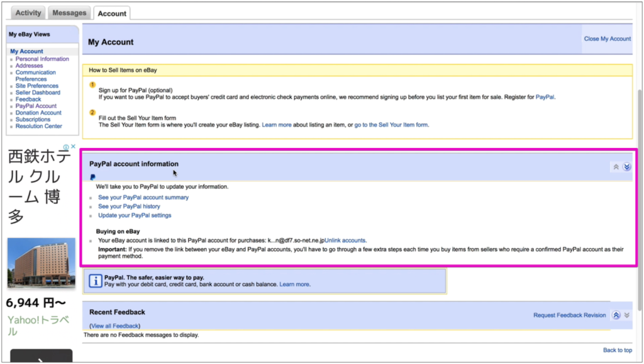Collapse Recent Feedback section up arrow
This screenshot has width=644, height=364.
pyautogui.click(x=616, y=315)
